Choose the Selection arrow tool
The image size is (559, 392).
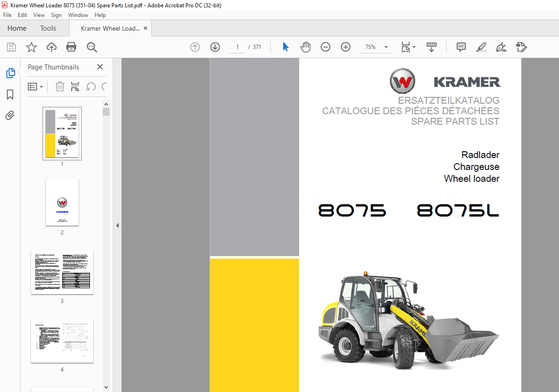click(x=286, y=47)
